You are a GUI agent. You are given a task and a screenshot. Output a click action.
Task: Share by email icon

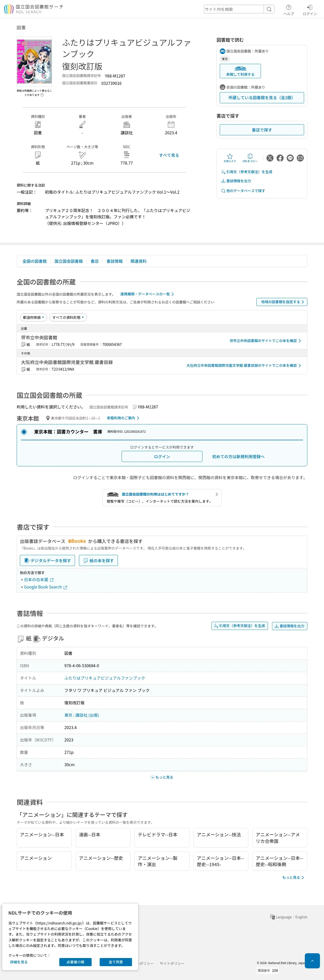pyautogui.click(x=301, y=158)
